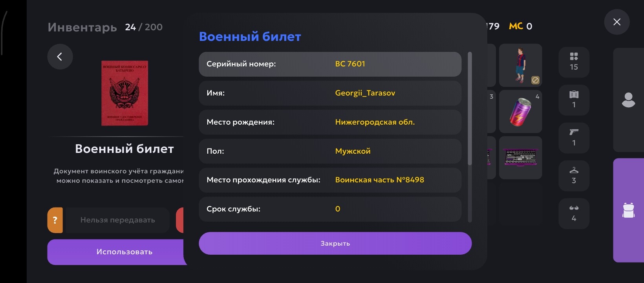Select the tool set item
The width and height of the screenshot is (644, 283).
[x=520, y=158]
